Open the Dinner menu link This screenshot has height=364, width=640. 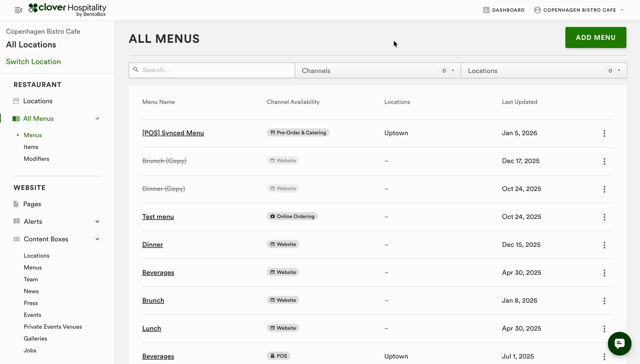[x=152, y=245]
